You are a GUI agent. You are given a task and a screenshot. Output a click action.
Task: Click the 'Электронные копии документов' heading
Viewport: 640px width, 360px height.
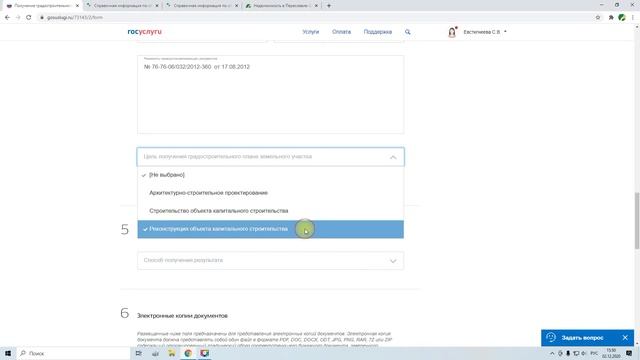pyautogui.click(x=182, y=316)
